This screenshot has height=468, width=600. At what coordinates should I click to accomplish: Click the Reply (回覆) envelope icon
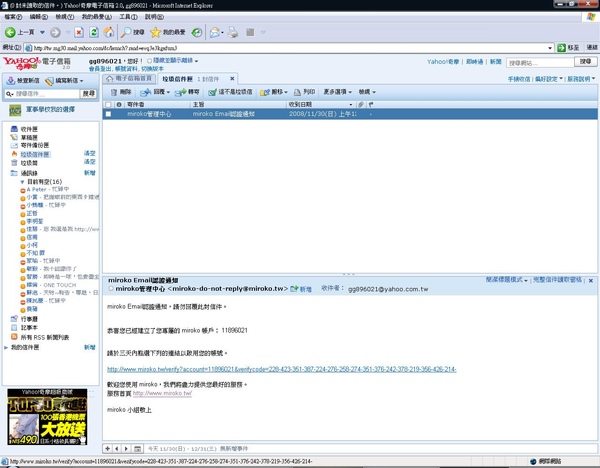coord(145,92)
